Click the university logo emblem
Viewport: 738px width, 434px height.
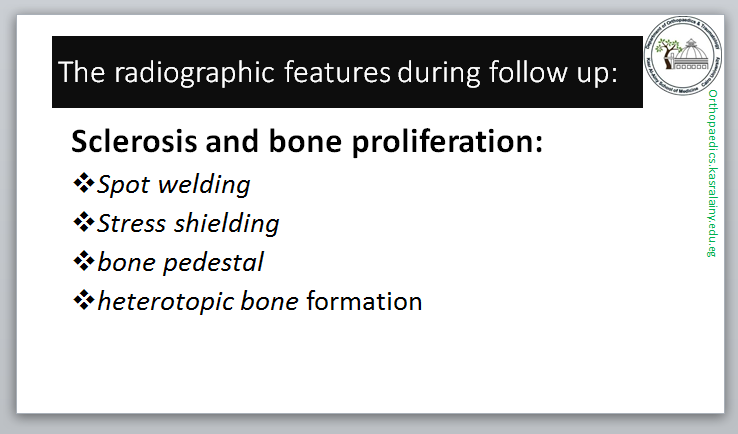coord(686,59)
